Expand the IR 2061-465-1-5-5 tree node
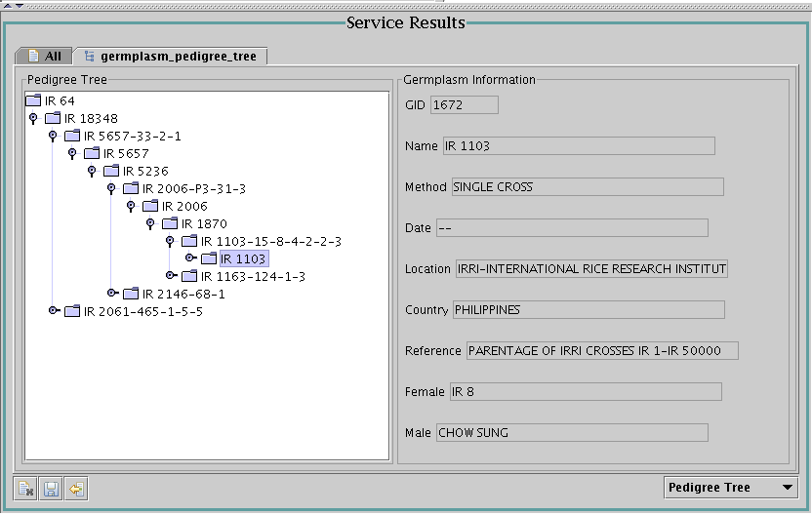This screenshot has width=812, height=515. [54, 310]
